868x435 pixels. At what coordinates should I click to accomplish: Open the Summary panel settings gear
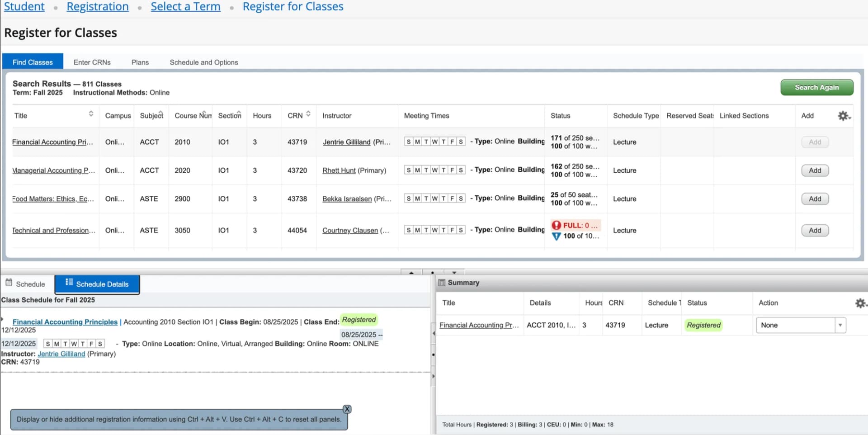860,303
